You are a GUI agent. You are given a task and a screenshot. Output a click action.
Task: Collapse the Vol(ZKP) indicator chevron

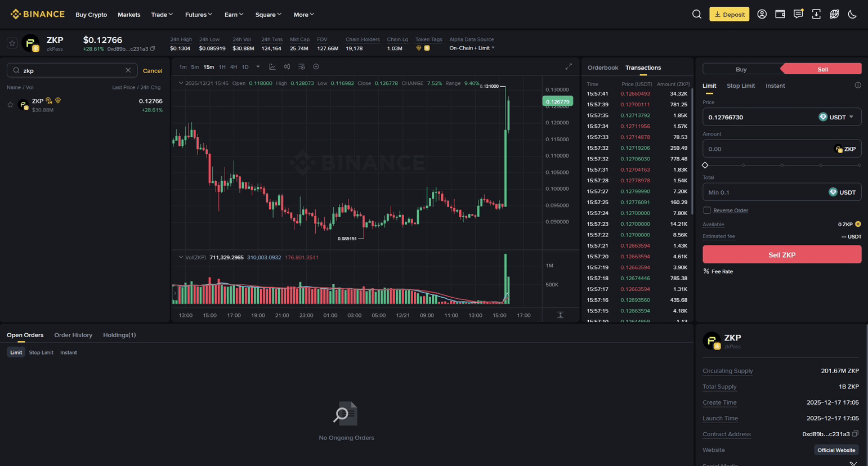pyautogui.click(x=181, y=257)
